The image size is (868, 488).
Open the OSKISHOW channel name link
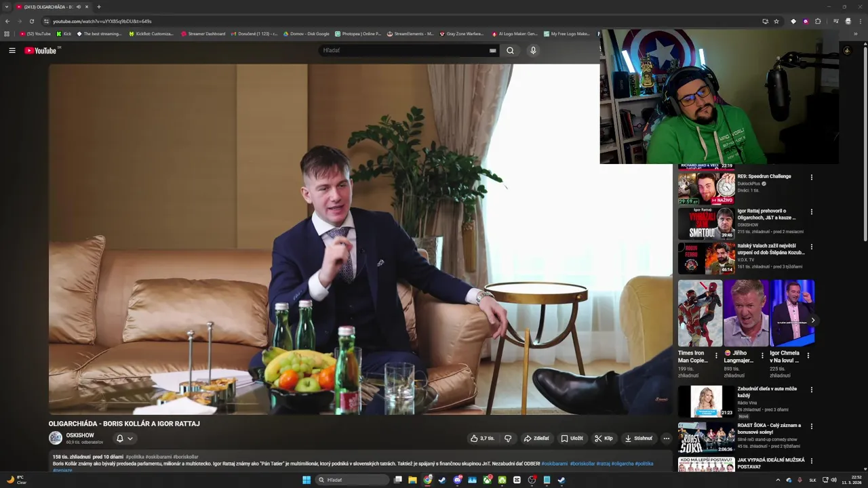coord(80,435)
